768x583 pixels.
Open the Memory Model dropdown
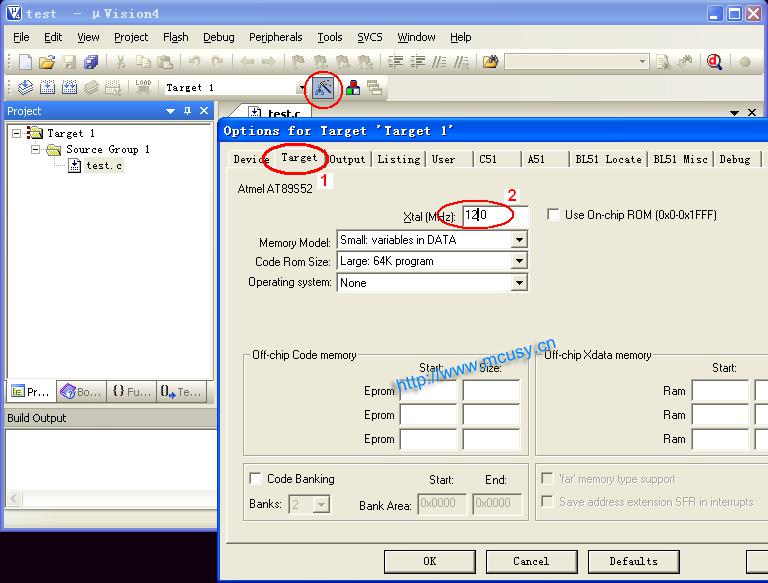coord(519,240)
